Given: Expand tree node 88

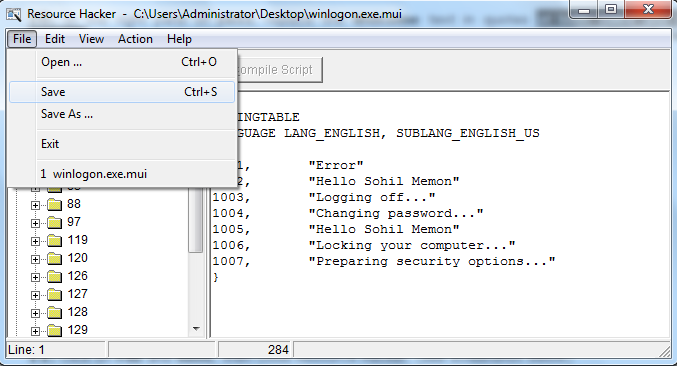Looking at the screenshot, I should point(35,205).
